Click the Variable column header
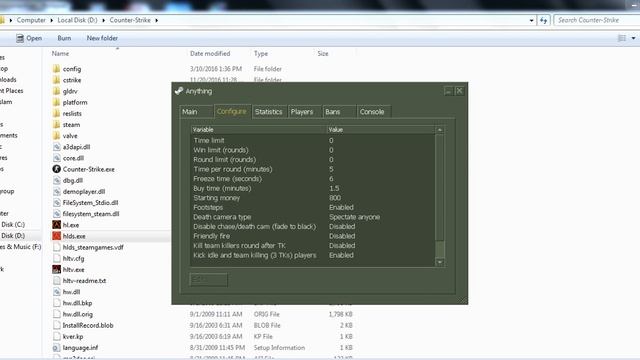Image resolution: width=640 pixels, height=360 pixels. pyautogui.click(x=258, y=129)
